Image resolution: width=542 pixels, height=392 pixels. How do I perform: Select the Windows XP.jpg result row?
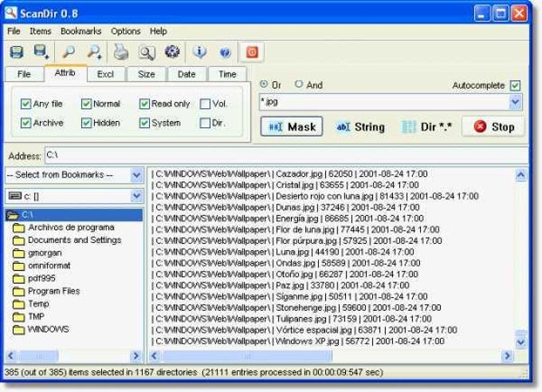(x=297, y=341)
